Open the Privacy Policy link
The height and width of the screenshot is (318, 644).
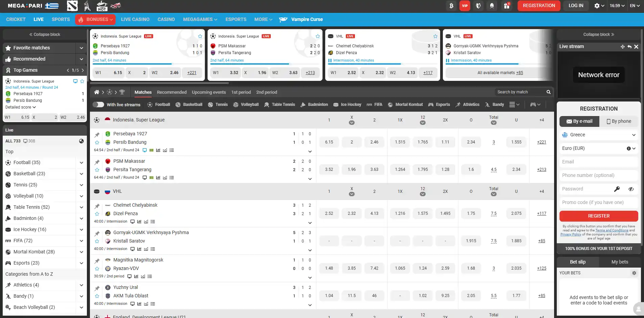coord(571,234)
